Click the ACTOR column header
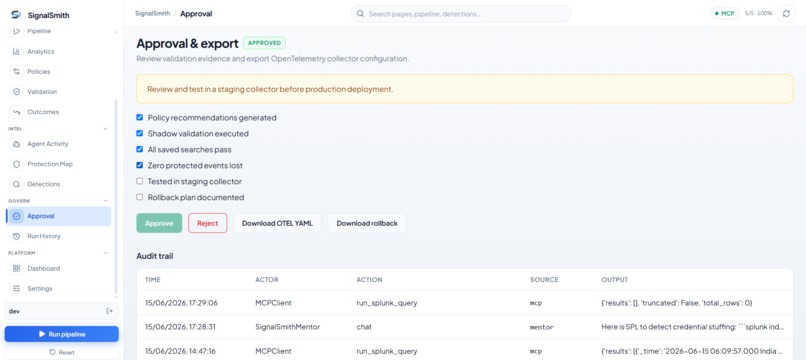Screen dimensions: 806x360 coord(267,280)
